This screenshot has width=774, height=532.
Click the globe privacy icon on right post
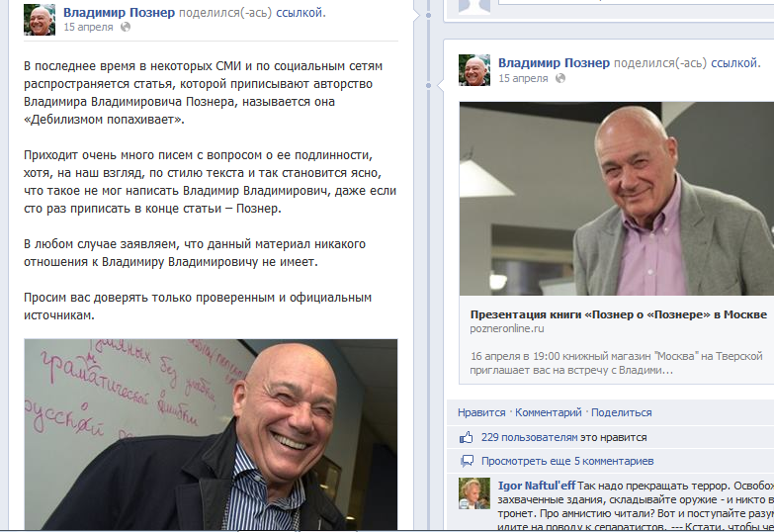pos(560,78)
